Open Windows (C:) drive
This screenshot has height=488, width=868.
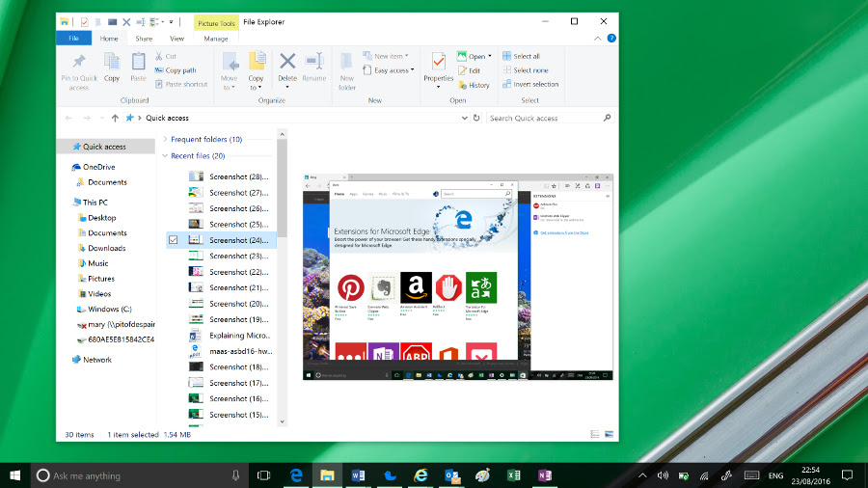pyautogui.click(x=110, y=309)
